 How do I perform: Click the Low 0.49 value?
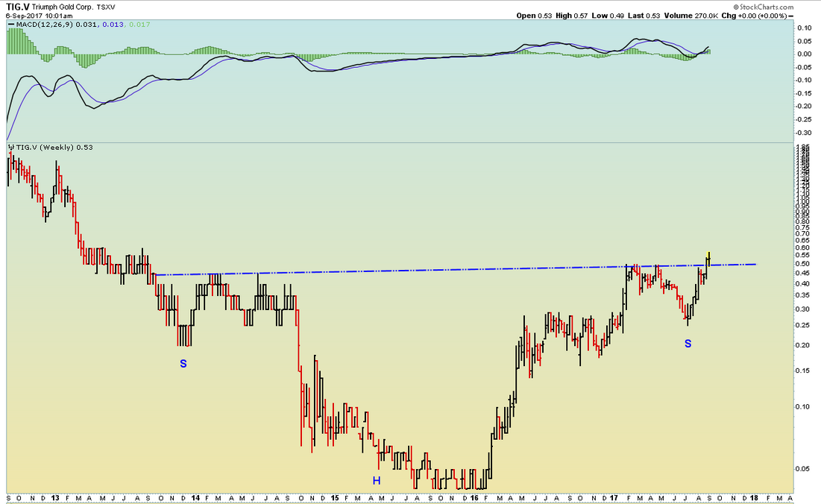click(x=608, y=16)
